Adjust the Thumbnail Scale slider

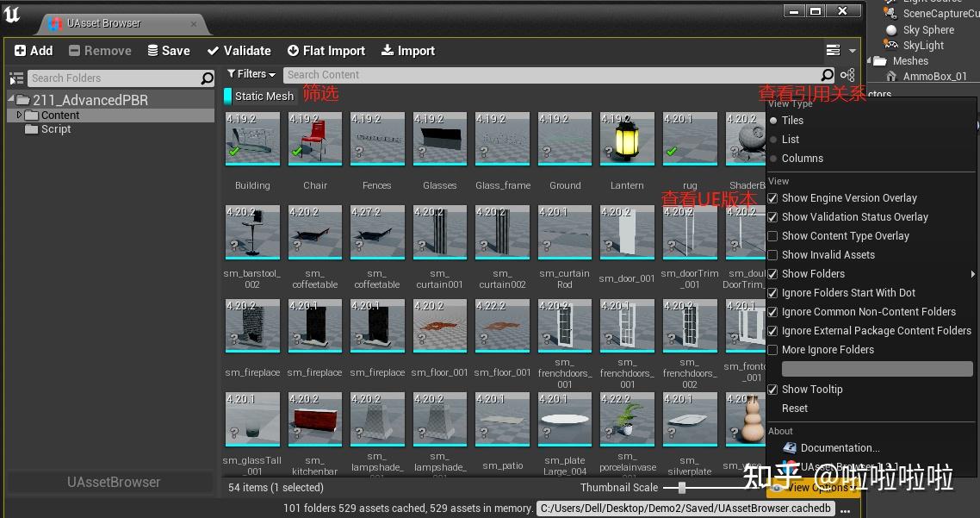(682, 487)
